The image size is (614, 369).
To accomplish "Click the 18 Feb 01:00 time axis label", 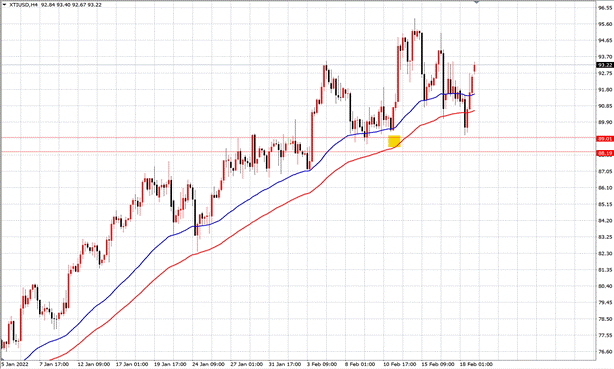I will [476, 364].
